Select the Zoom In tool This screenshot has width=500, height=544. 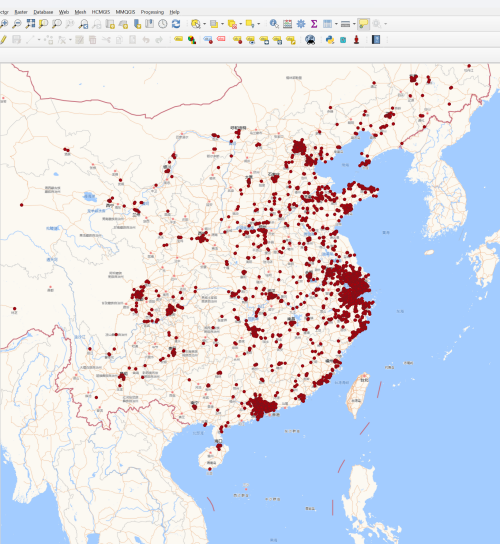tap(4, 24)
